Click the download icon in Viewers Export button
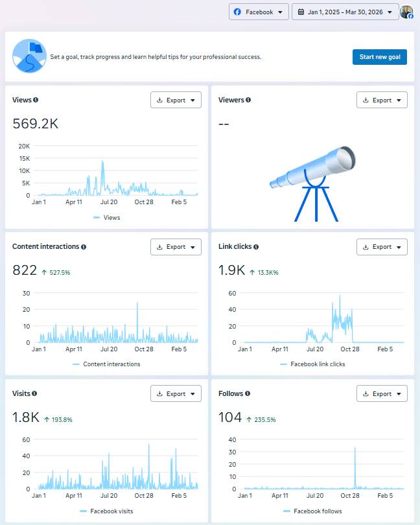Viewport: 420px width, 525px height. tap(366, 100)
